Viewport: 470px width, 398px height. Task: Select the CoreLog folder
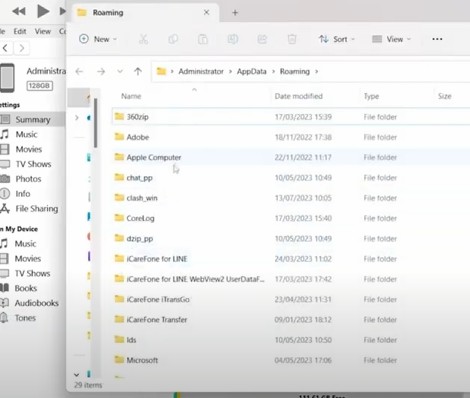(290, 218)
